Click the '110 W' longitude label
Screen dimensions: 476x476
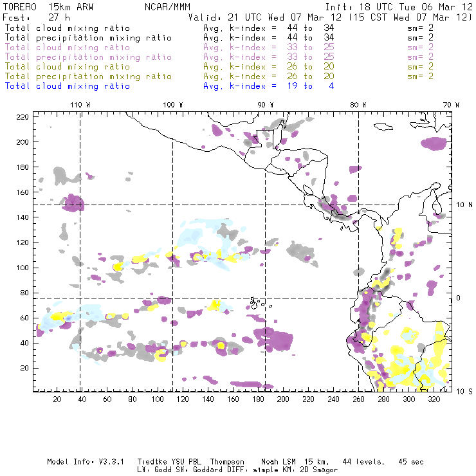point(80,105)
